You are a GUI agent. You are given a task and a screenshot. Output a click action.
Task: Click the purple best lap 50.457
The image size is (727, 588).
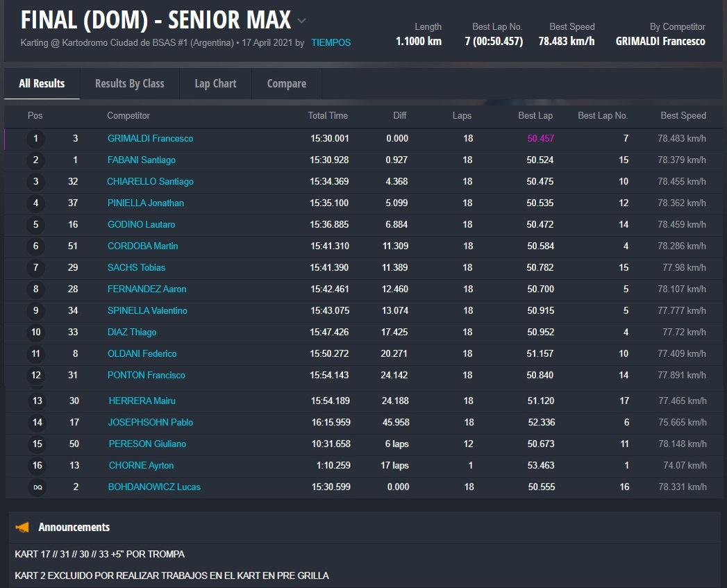(x=540, y=139)
